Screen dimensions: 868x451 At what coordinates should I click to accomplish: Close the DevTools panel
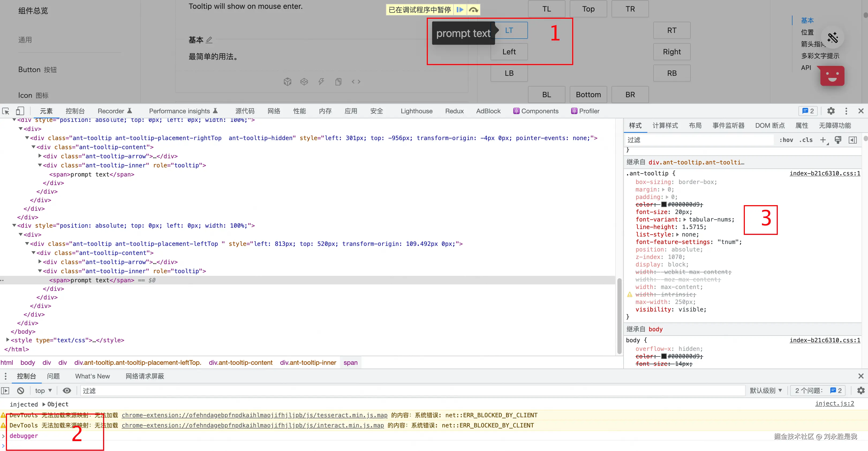tap(861, 111)
